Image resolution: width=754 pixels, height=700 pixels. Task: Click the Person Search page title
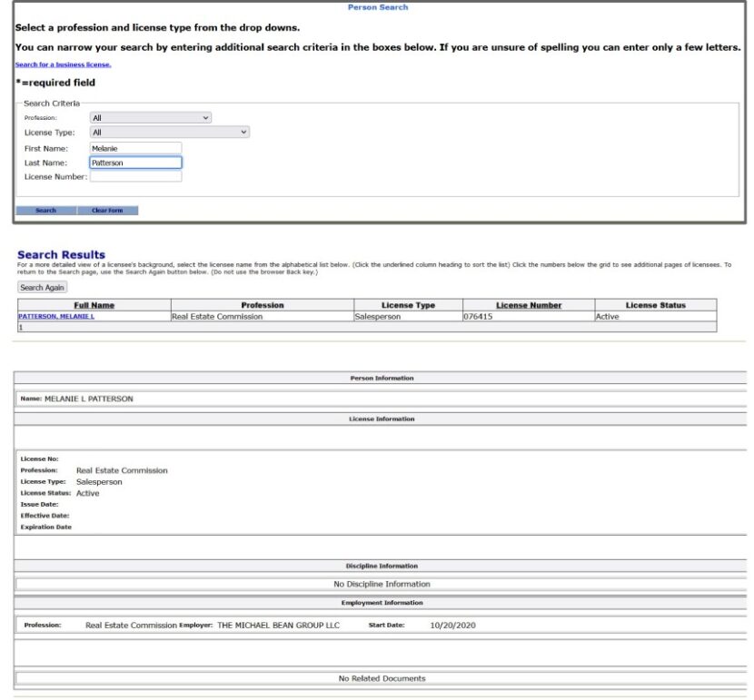(x=378, y=7)
